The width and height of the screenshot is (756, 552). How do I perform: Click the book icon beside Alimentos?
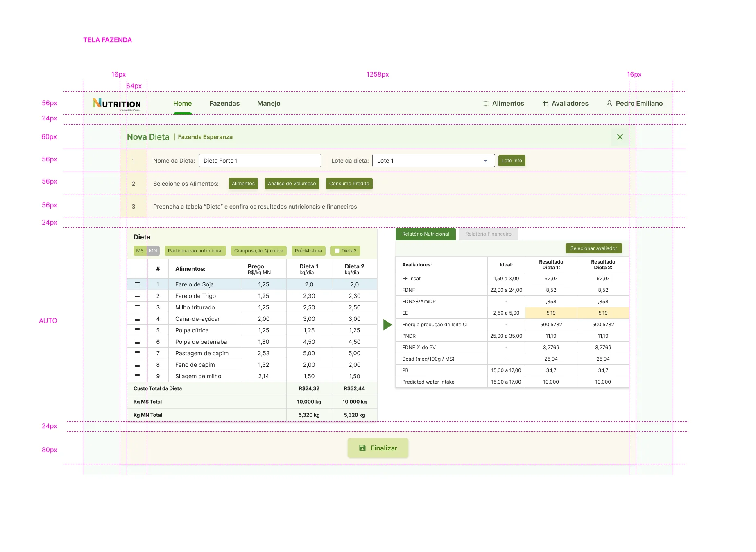(x=486, y=104)
